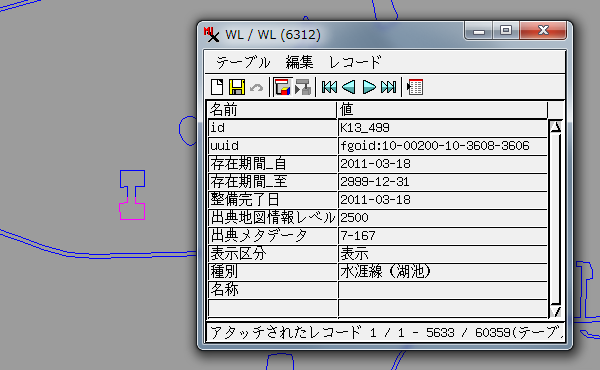Open the 編集 menu
The image size is (600, 370).
(x=299, y=62)
